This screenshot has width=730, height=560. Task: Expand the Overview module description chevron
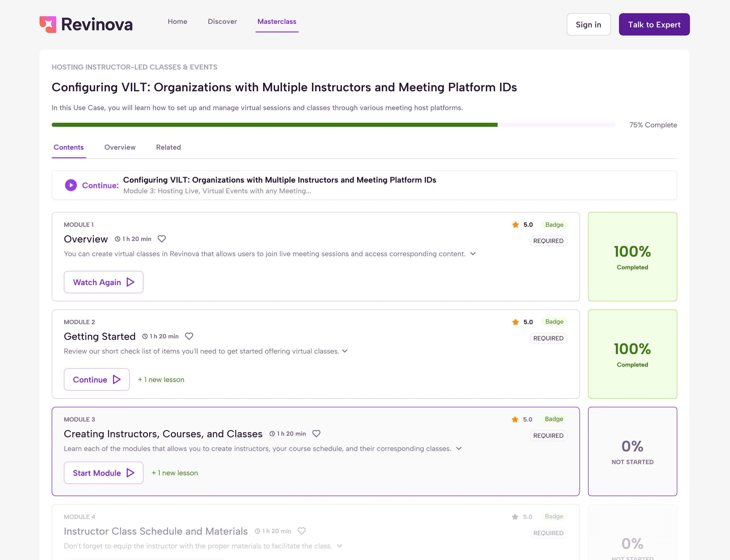pyautogui.click(x=473, y=254)
